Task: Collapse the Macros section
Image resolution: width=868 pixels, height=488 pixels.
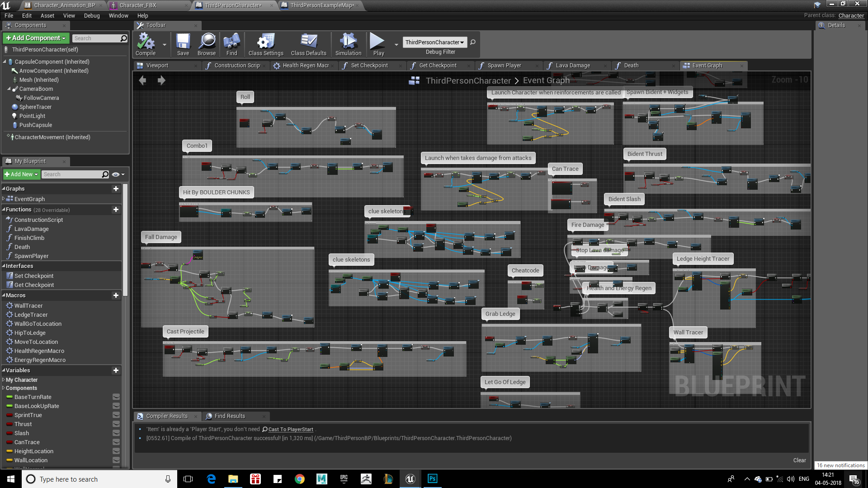Action: pyautogui.click(x=4, y=296)
